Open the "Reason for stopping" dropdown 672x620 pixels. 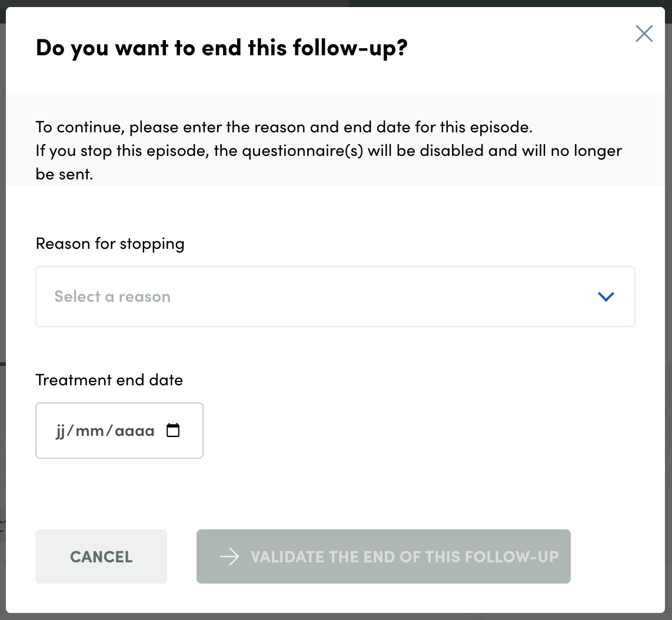click(335, 296)
